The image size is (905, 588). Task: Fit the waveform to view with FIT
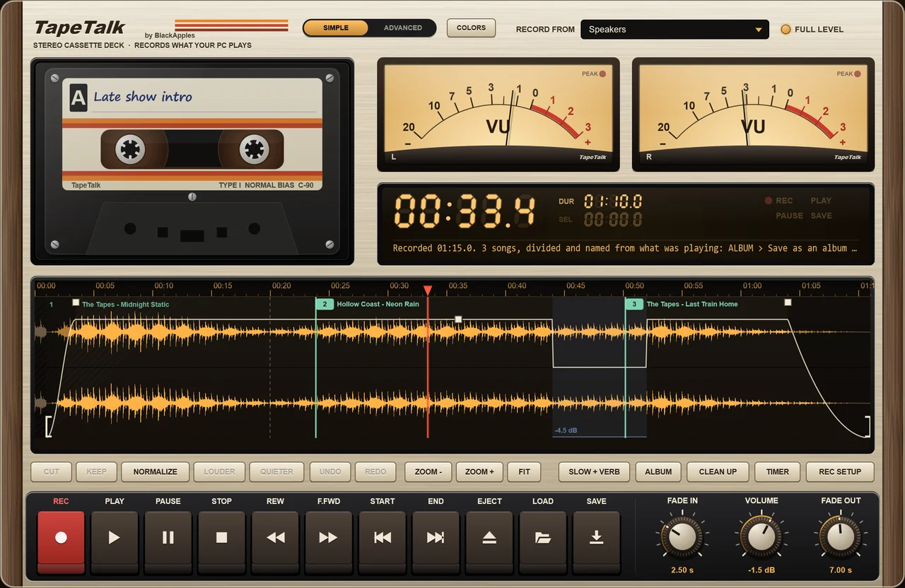(x=524, y=471)
